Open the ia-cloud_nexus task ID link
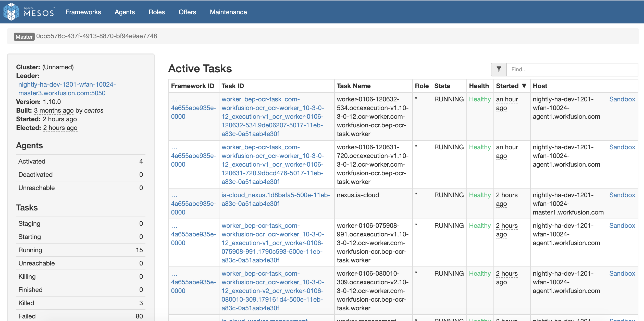The image size is (644, 321). pyautogui.click(x=276, y=199)
